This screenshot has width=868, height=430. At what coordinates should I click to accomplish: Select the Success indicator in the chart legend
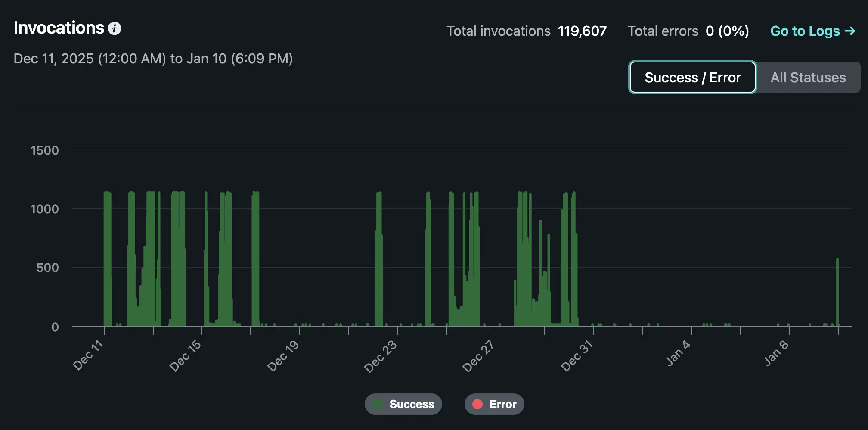[403, 404]
